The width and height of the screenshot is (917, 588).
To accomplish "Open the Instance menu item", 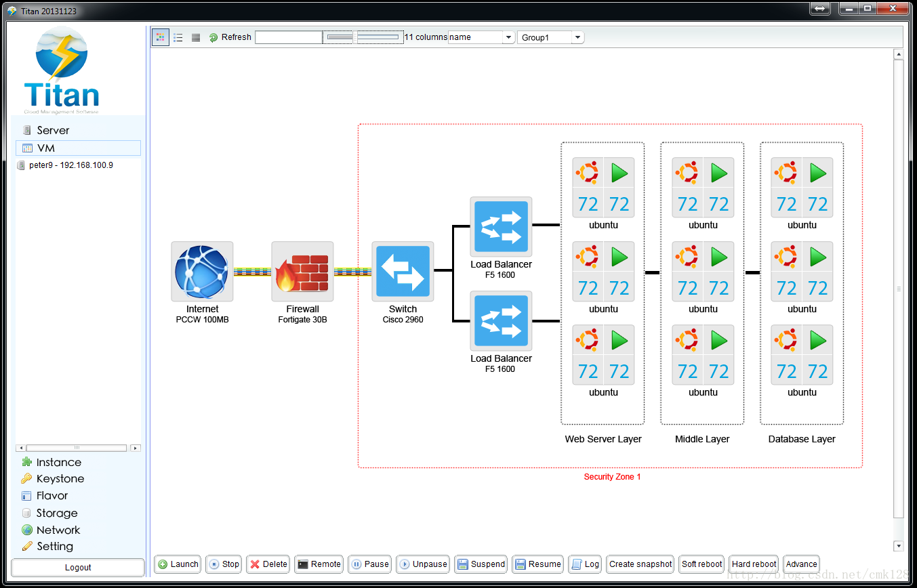I will 52,462.
